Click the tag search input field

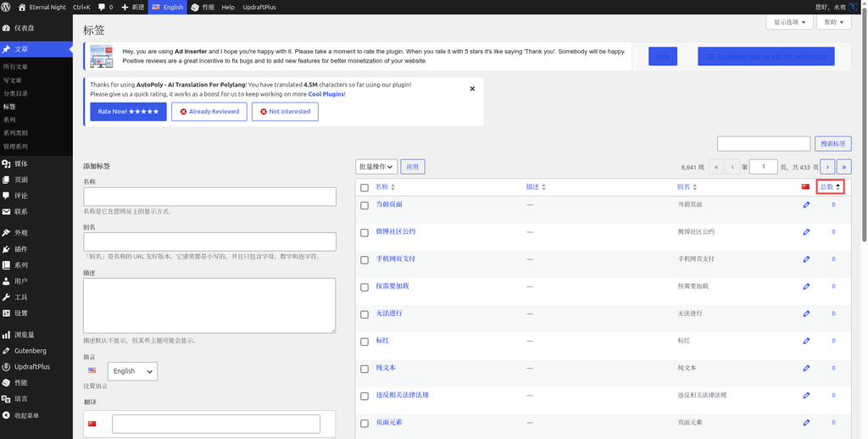764,143
